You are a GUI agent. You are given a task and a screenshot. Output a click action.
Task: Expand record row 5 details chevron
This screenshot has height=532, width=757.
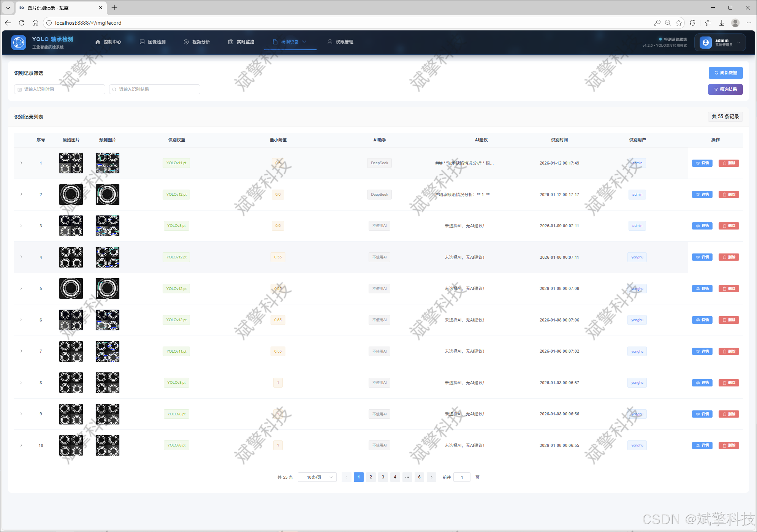pos(21,288)
